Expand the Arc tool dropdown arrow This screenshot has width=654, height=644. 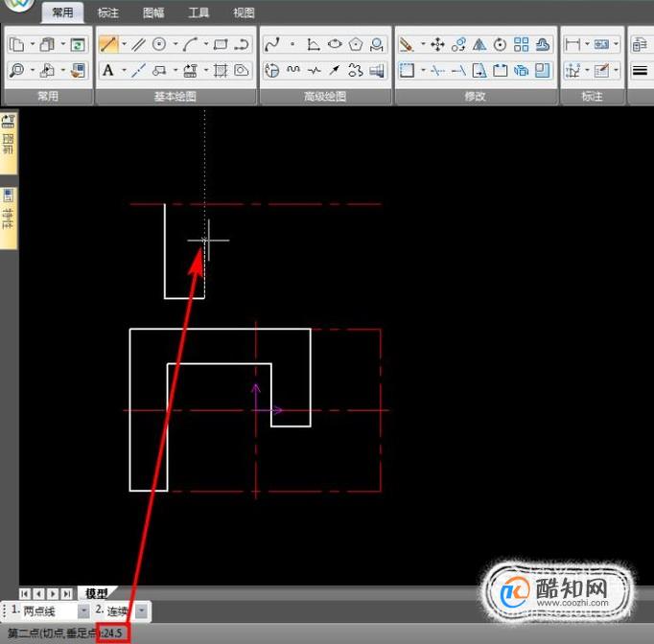[x=206, y=44]
